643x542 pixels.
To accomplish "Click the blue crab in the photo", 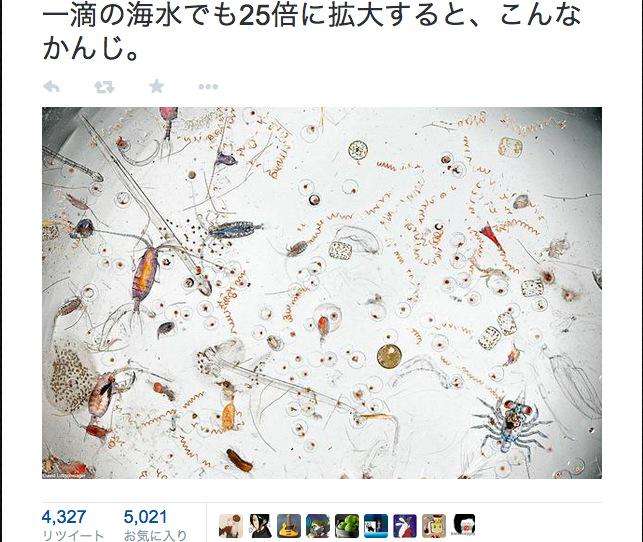I will coord(511,422).
